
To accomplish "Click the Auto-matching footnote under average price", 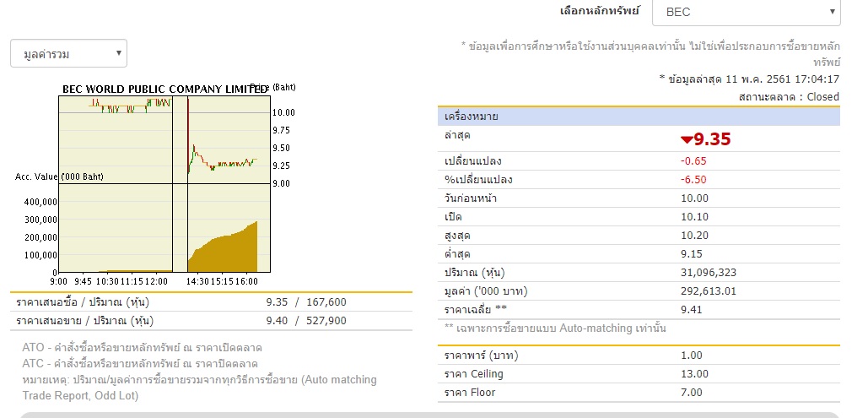I will 555,328.
